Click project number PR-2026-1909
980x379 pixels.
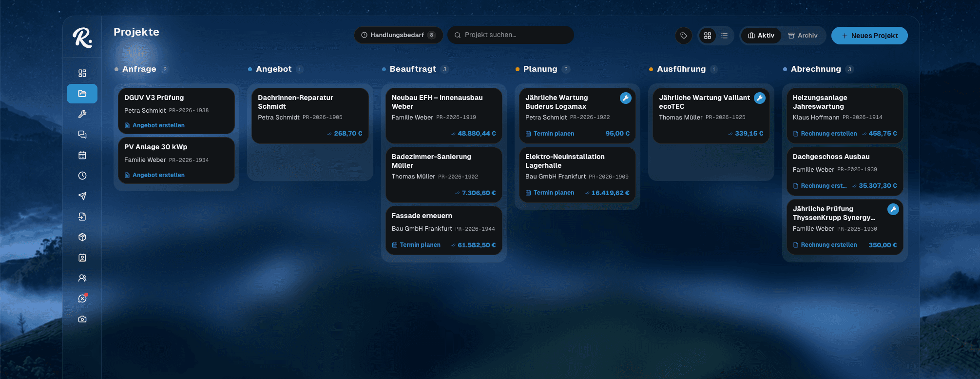coord(609,177)
